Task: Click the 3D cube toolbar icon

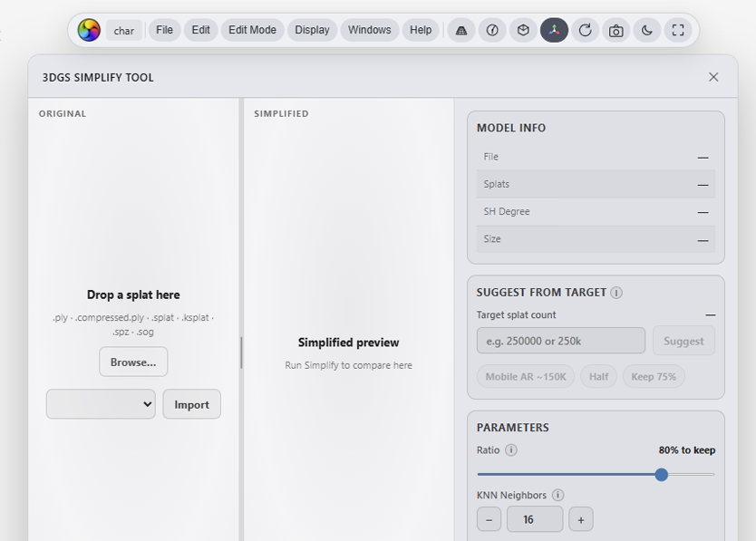Action: [x=523, y=31]
